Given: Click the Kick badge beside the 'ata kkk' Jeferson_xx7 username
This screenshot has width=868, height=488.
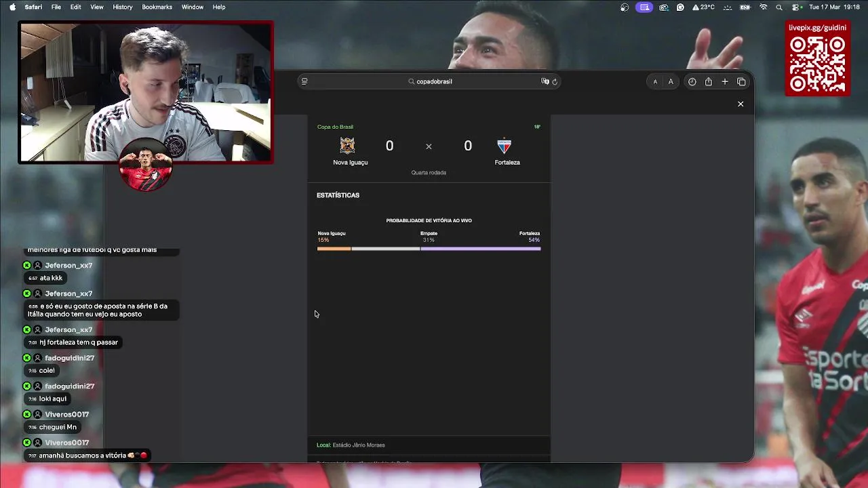Looking at the screenshot, I should pyautogui.click(x=26, y=266).
